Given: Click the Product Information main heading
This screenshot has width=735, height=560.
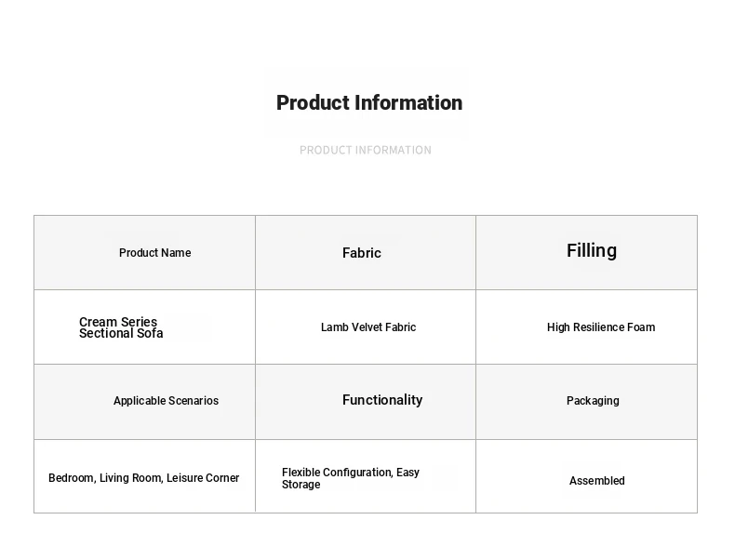Looking at the screenshot, I should [x=369, y=102].
